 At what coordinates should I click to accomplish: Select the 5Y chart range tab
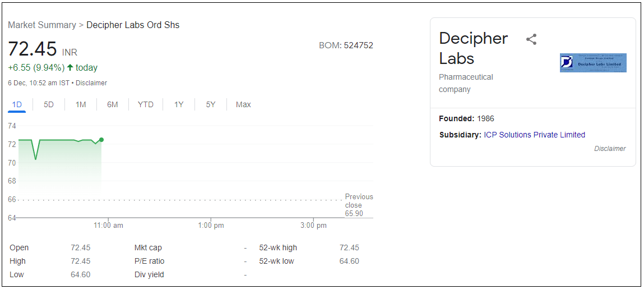pyautogui.click(x=211, y=104)
